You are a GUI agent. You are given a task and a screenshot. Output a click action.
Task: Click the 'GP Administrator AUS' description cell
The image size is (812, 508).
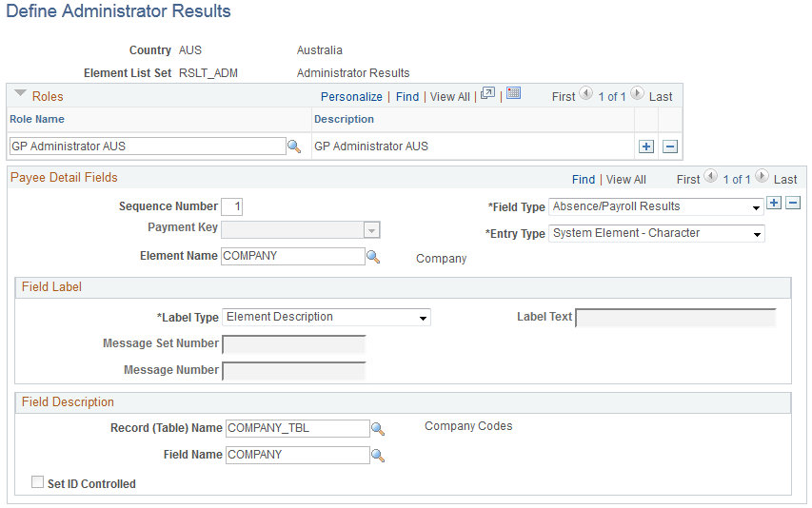(x=371, y=147)
